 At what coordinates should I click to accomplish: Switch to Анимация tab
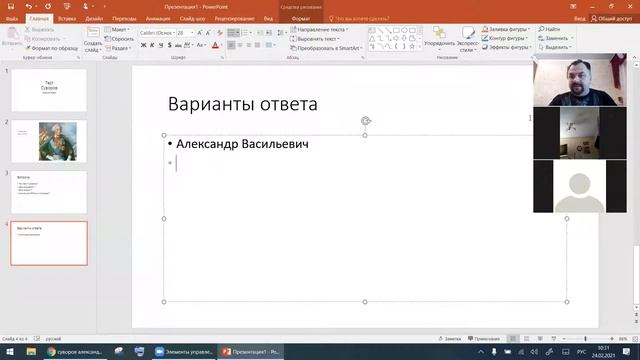point(158,19)
